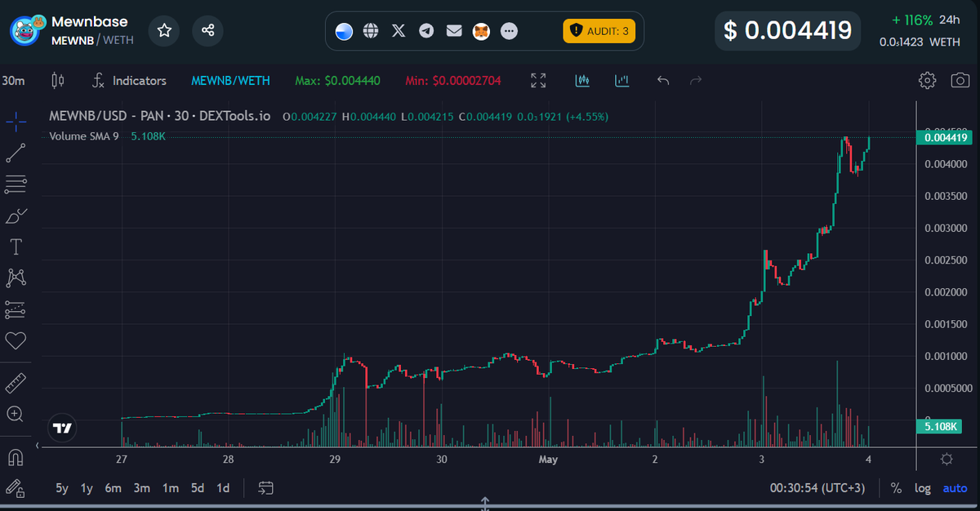Expand the panel handle at bottom center
Image resolution: width=980 pixels, height=511 pixels.
click(x=485, y=504)
